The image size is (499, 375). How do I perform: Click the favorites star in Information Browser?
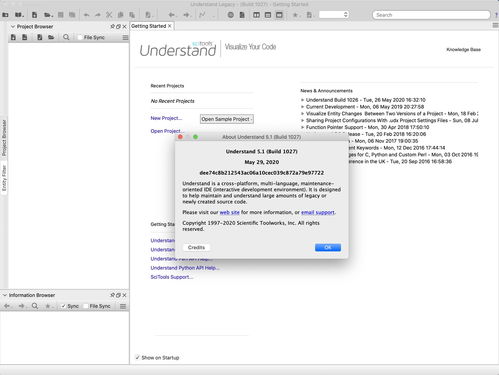tap(48, 306)
